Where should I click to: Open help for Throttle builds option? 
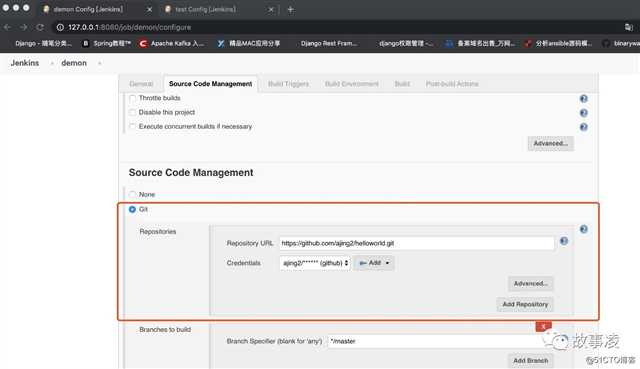tap(584, 98)
